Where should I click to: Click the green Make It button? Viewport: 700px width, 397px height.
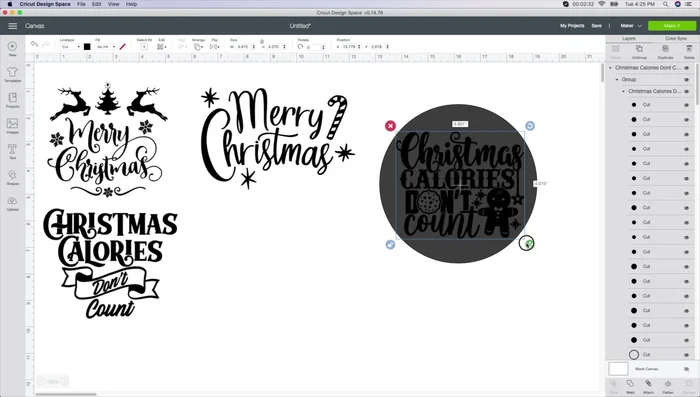pyautogui.click(x=672, y=26)
